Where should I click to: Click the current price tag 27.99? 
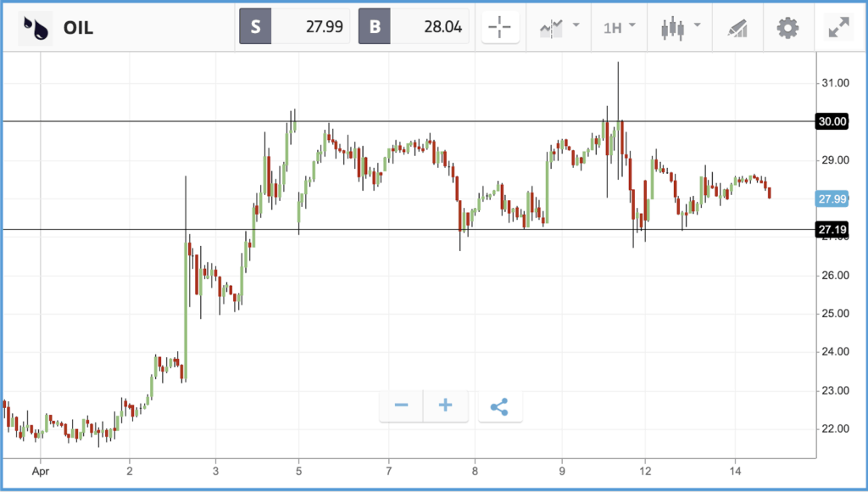(832, 198)
